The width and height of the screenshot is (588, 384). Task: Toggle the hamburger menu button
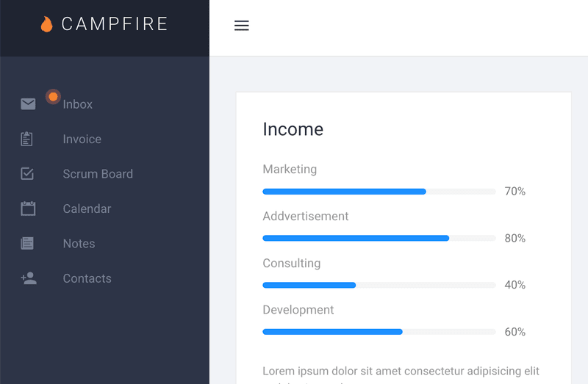241,26
